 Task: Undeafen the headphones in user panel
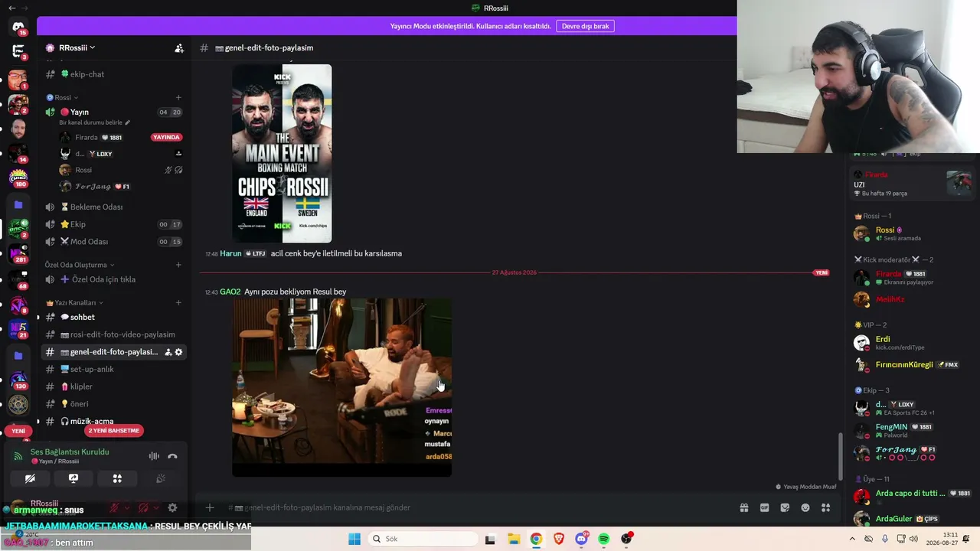click(x=143, y=507)
